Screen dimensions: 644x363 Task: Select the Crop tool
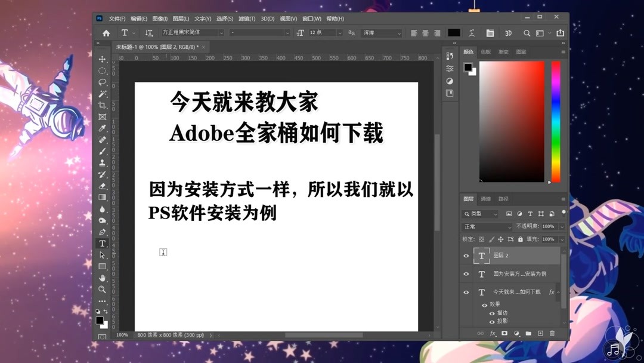(103, 106)
